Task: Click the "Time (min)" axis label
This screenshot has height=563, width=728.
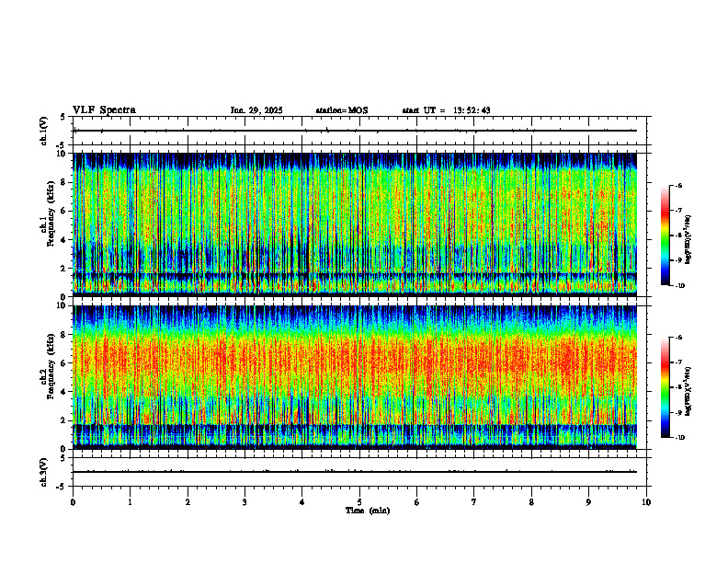Action: [368, 511]
